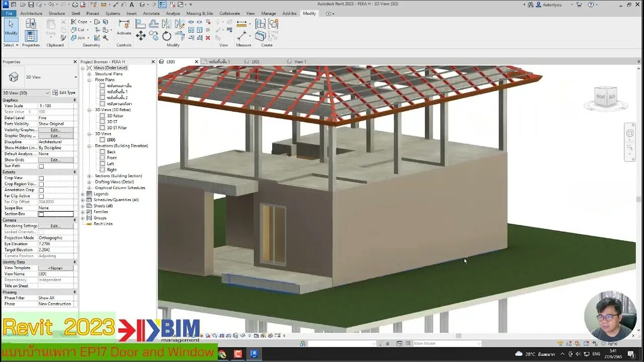Enable the Section Box checkbox
Image resolution: width=644 pixels, height=362 pixels.
41,214
